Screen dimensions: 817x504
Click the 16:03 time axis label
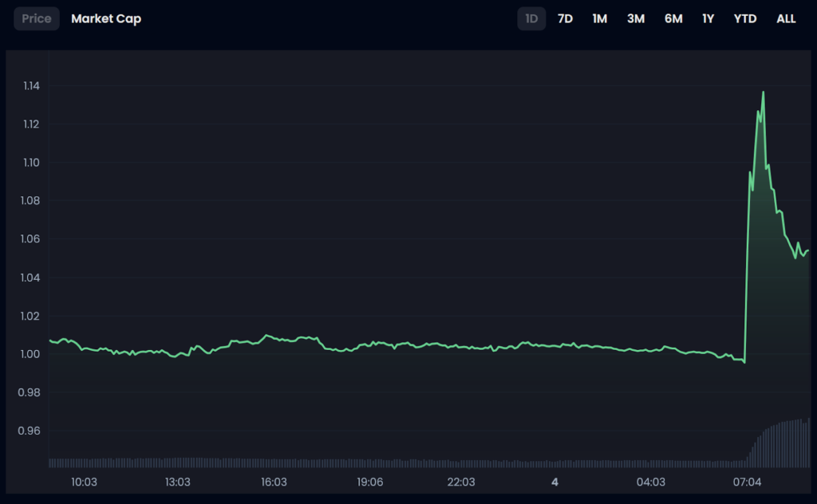coord(274,482)
